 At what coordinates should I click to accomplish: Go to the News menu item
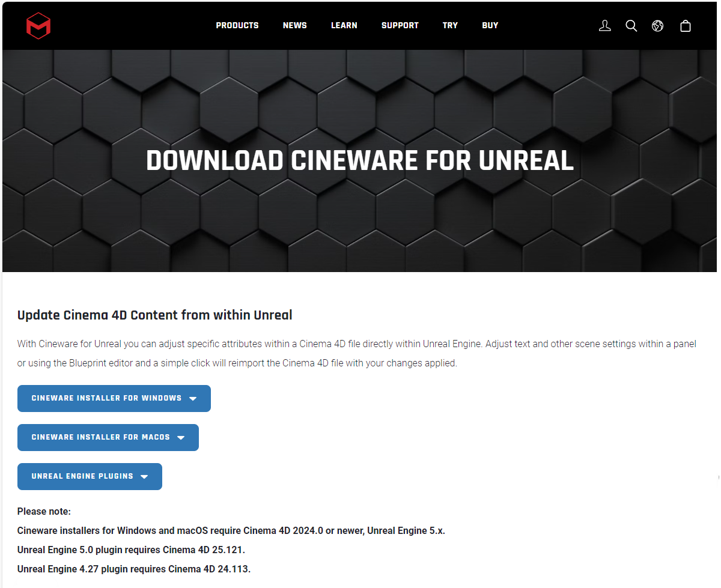[295, 25]
